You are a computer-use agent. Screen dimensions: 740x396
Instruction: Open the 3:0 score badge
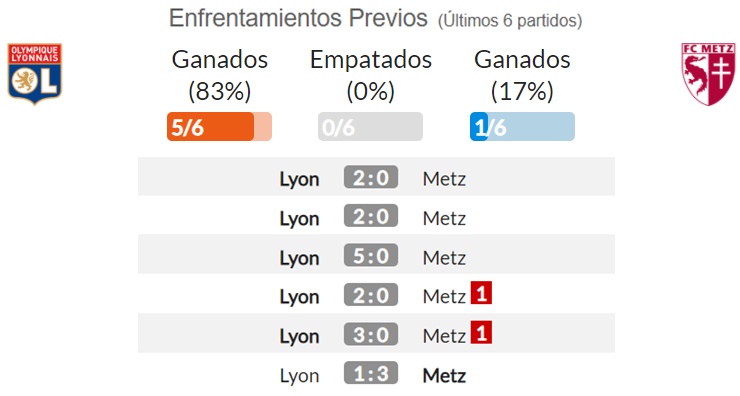pyautogui.click(x=371, y=335)
